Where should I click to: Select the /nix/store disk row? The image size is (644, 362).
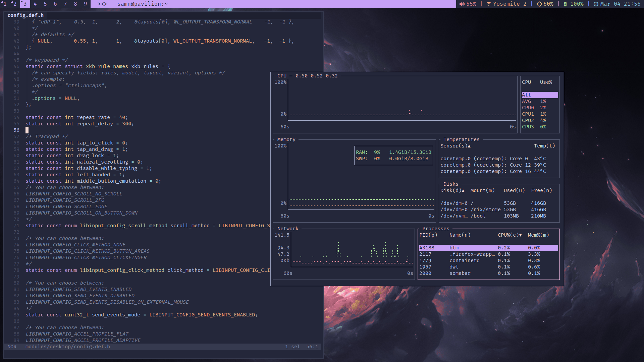tap(499, 209)
